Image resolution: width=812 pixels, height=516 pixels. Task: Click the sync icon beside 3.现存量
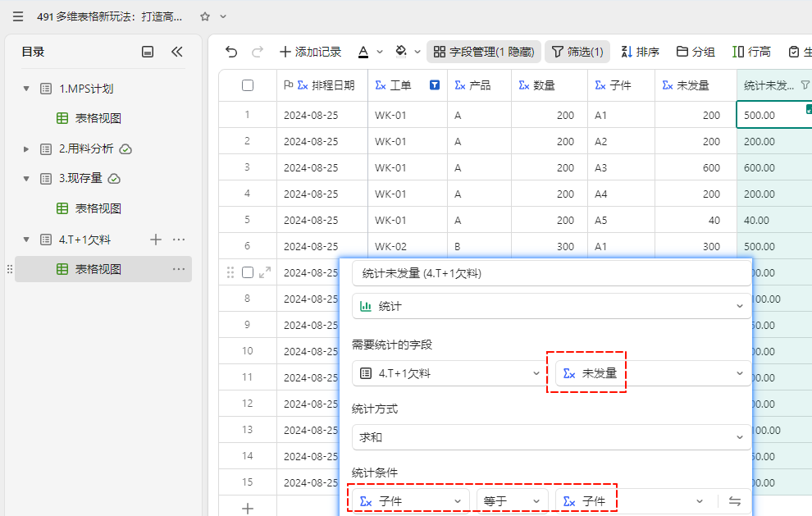(114, 179)
